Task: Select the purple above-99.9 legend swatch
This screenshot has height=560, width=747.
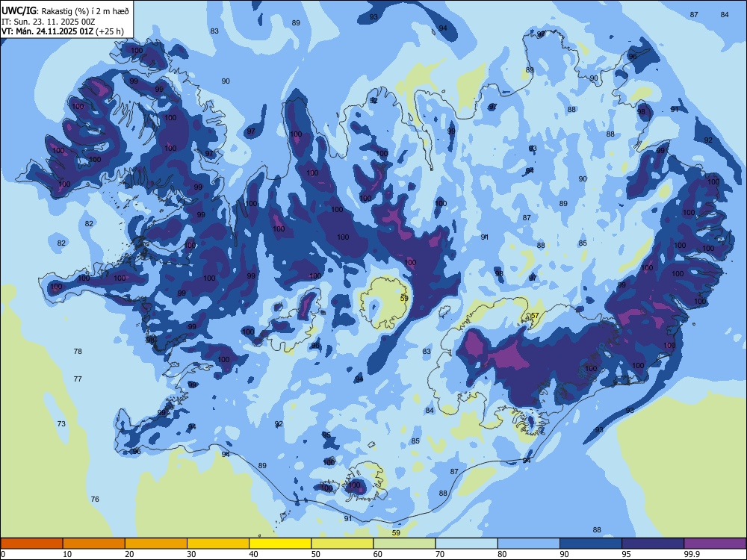Action: (x=715, y=544)
